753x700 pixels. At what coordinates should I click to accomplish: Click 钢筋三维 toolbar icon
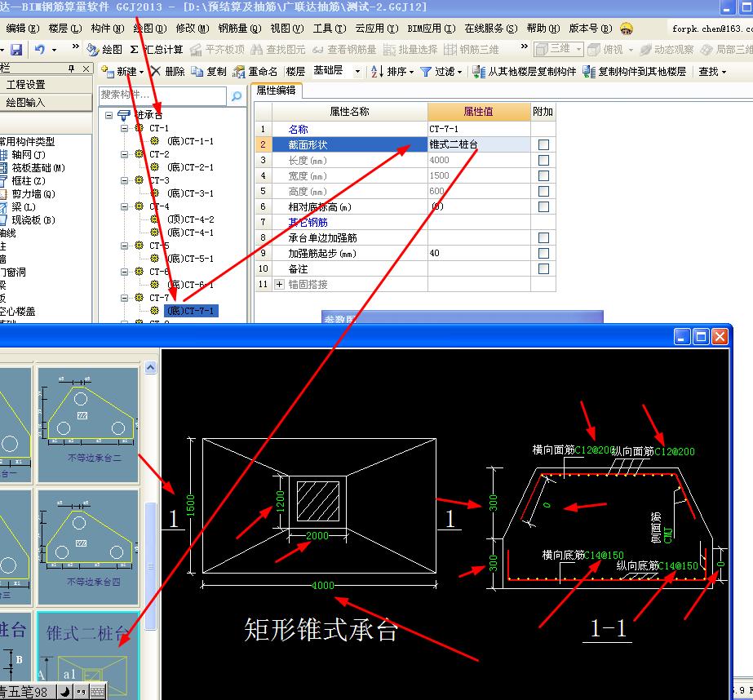(x=450, y=49)
